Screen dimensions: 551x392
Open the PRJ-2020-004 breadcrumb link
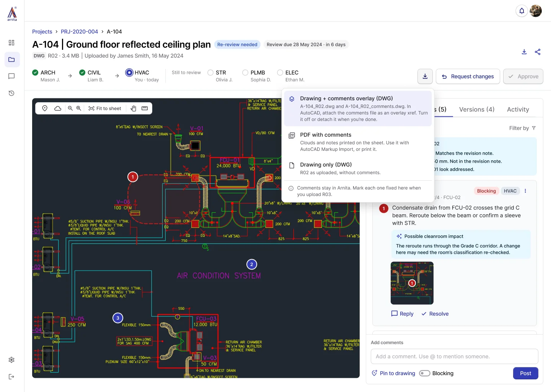pyautogui.click(x=79, y=32)
